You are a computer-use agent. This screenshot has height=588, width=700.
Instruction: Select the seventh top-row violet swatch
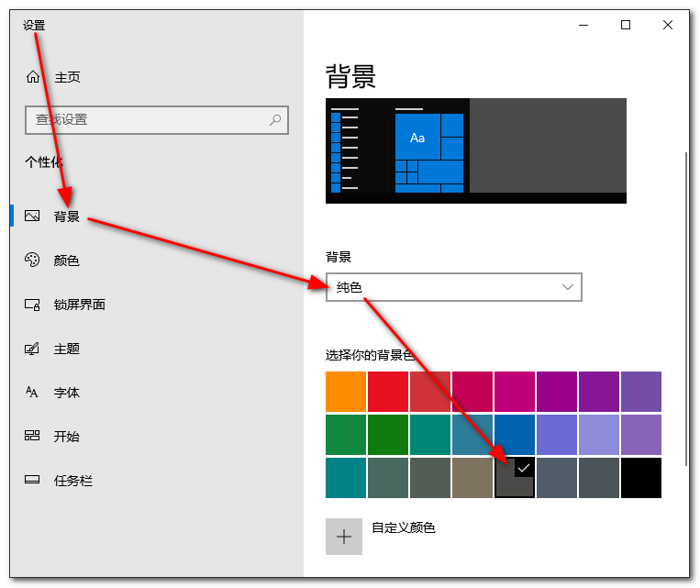[599, 392]
